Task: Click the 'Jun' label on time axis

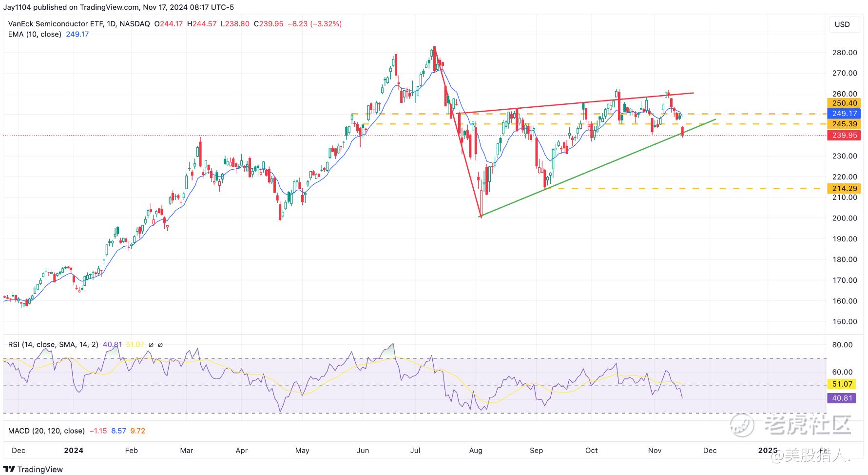Action: pos(363,450)
